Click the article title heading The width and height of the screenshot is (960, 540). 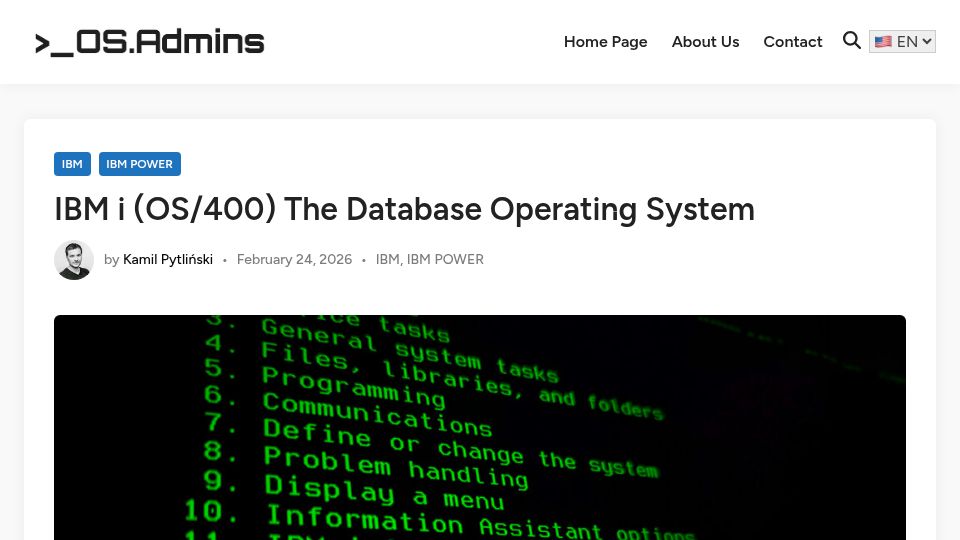(404, 209)
